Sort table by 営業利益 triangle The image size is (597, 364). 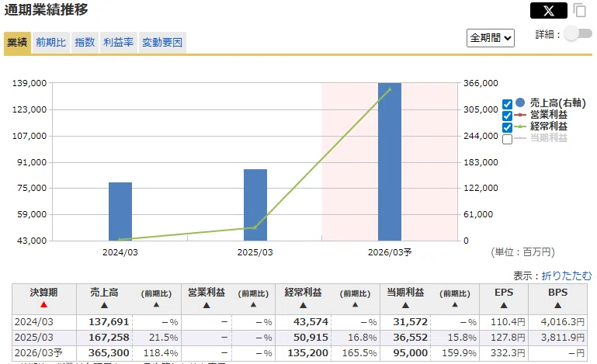pos(207,305)
